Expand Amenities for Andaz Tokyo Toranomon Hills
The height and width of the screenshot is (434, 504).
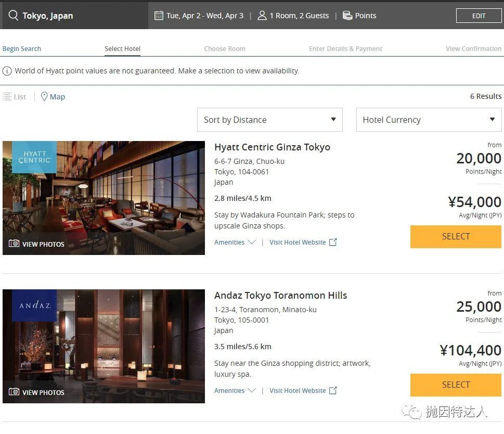235,390
